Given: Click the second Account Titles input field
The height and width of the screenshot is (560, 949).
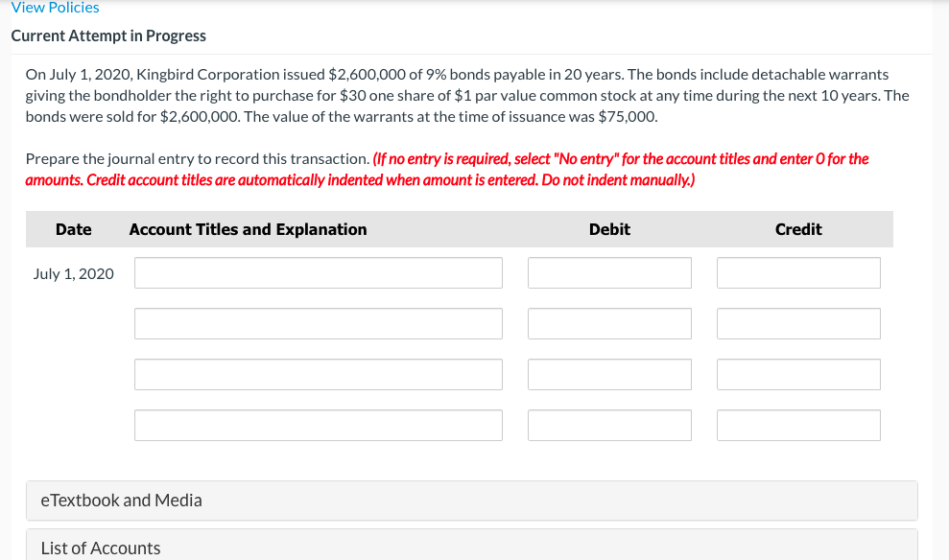Looking at the screenshot, I should point(319,323).
